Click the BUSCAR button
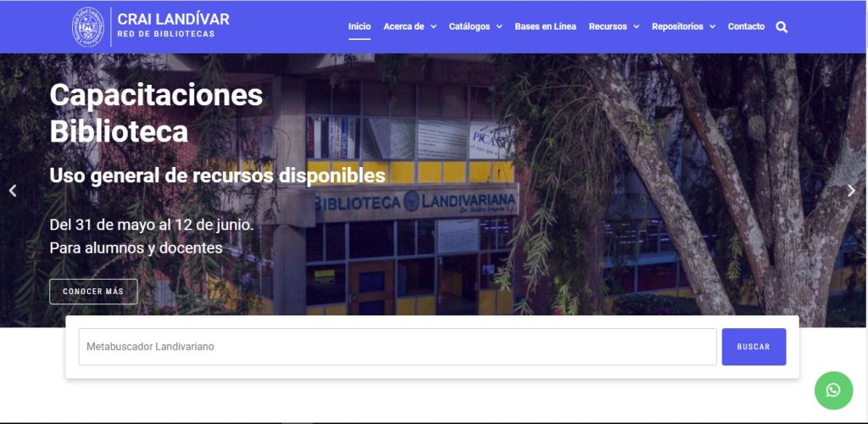Screen dimensions: 868x424 754,347
